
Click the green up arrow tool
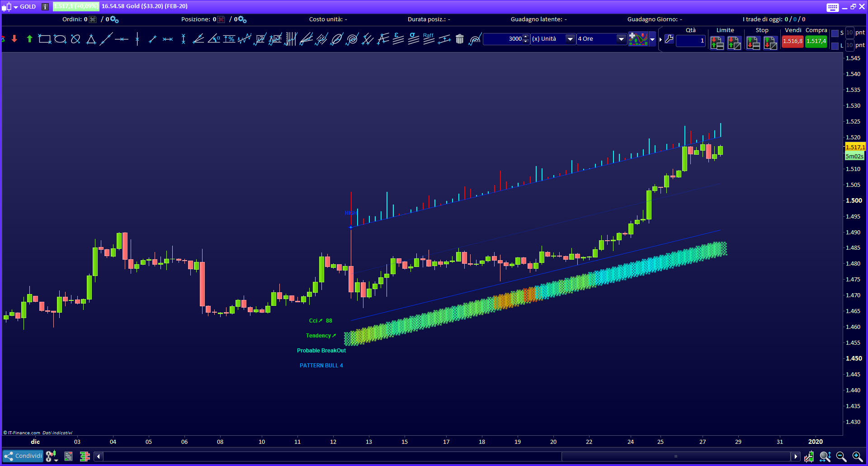pyautogui.click(x=29, y=39)
